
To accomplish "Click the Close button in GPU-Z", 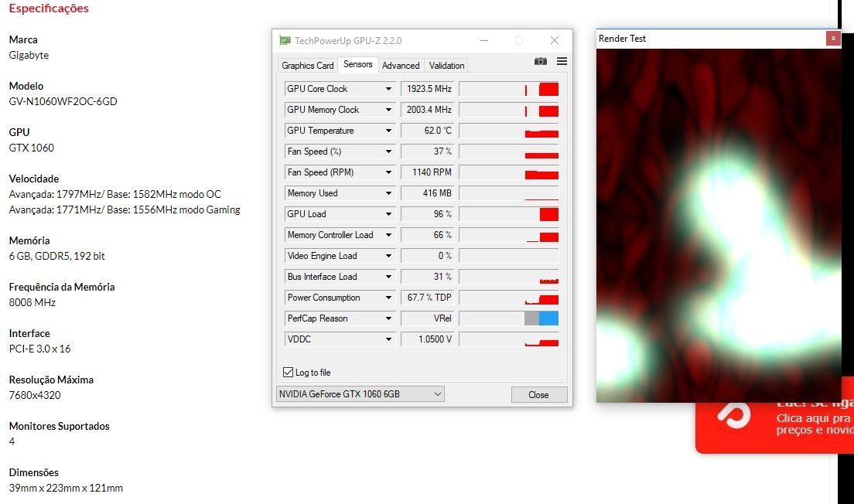I will pyautogui.click(x=538, y=394).
